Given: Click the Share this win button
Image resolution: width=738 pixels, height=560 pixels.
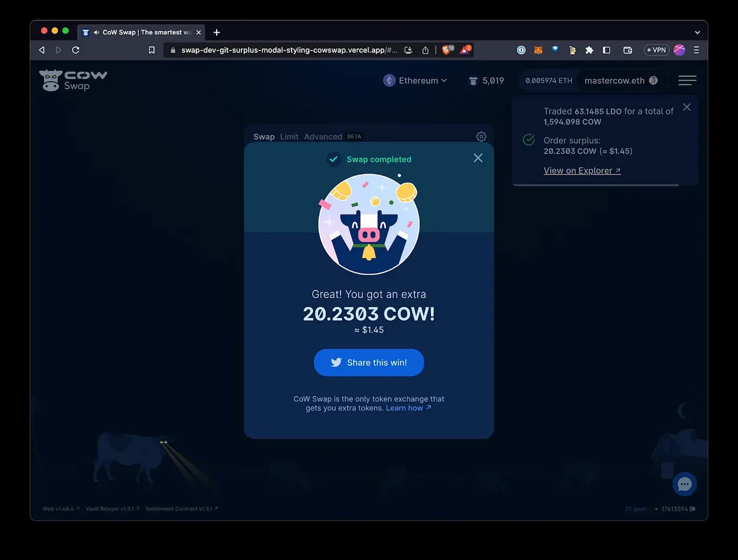Looking at the screenshot, I should [x=368, y=362].
